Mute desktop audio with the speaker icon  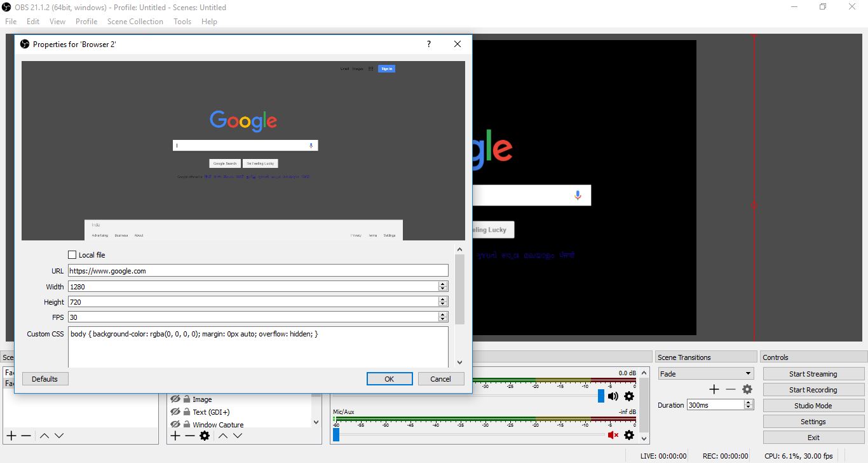(613, 396)
